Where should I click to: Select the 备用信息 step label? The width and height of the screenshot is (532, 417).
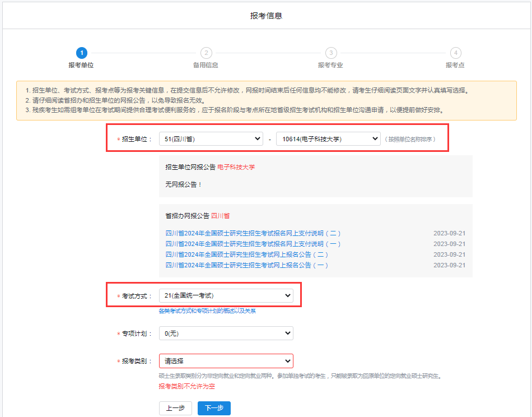point(206,65)
